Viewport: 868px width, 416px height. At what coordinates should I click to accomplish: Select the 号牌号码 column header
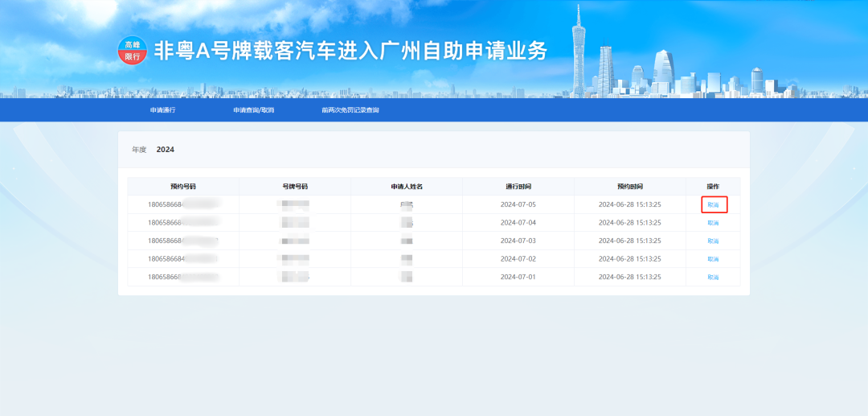[295, 187]
